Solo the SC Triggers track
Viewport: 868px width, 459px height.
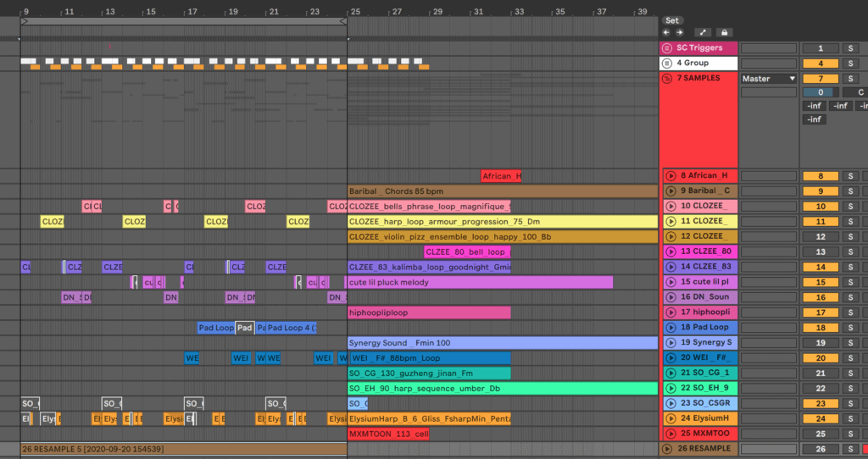pyautogui.click(x=849, y=48)
